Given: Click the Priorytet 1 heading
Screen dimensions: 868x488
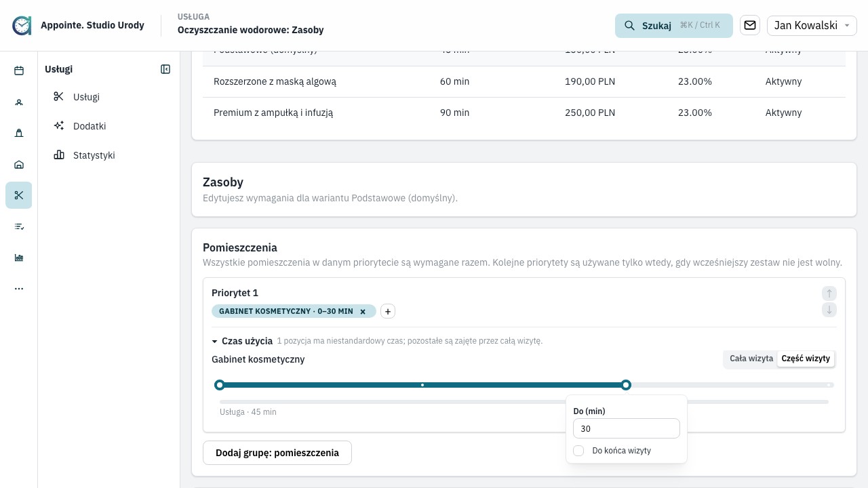Looking at the screenshot, I should pos(235,293).
